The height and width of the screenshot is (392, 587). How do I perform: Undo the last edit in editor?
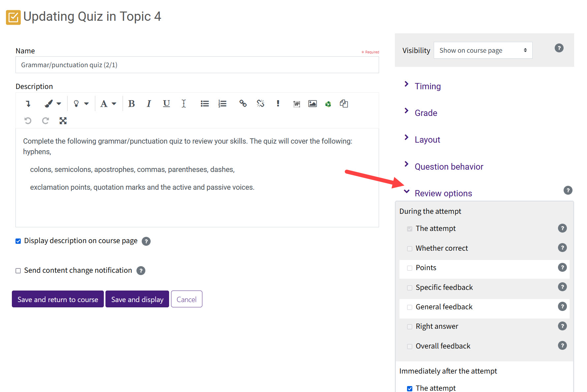pos(28,121)
